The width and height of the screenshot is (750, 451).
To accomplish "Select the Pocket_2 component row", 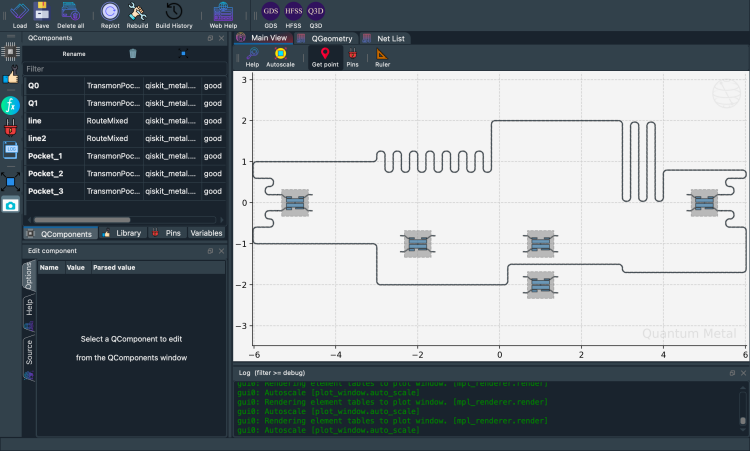I will (x=125, y=174).
